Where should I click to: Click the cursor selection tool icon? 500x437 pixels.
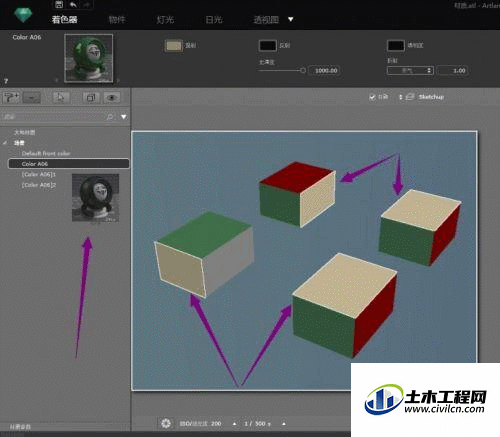61,98
